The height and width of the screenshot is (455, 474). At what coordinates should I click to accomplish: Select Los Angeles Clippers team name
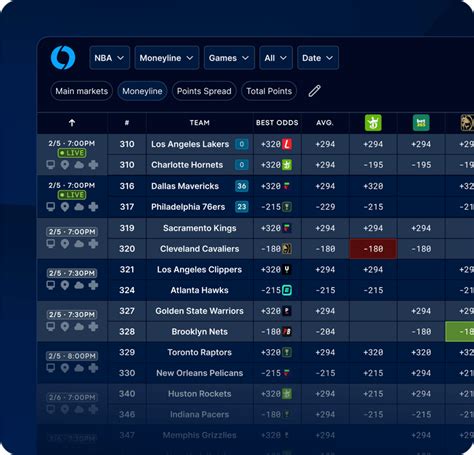pos(200,269)
